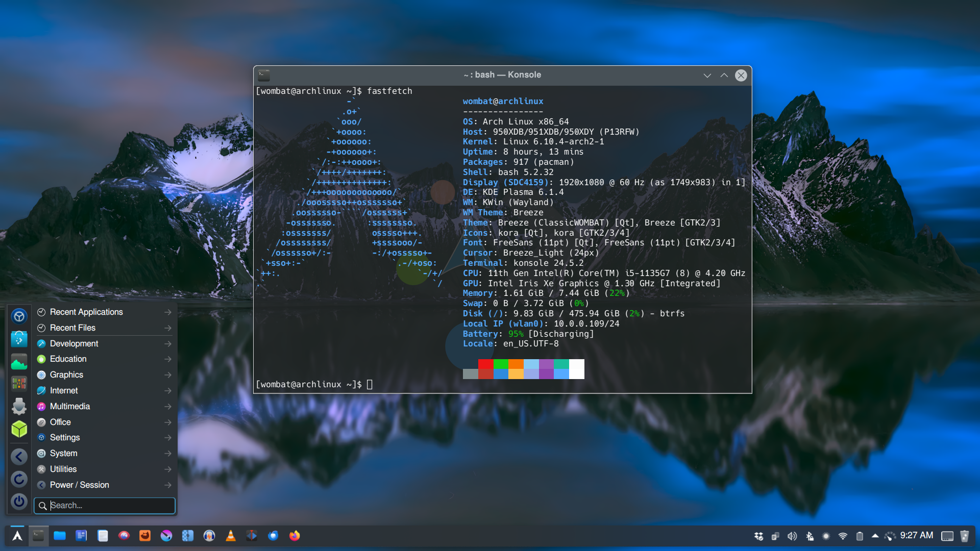Click the terminal prompt cursor at the bottom
Screen dimensions: 980x551
coord(370,385)
